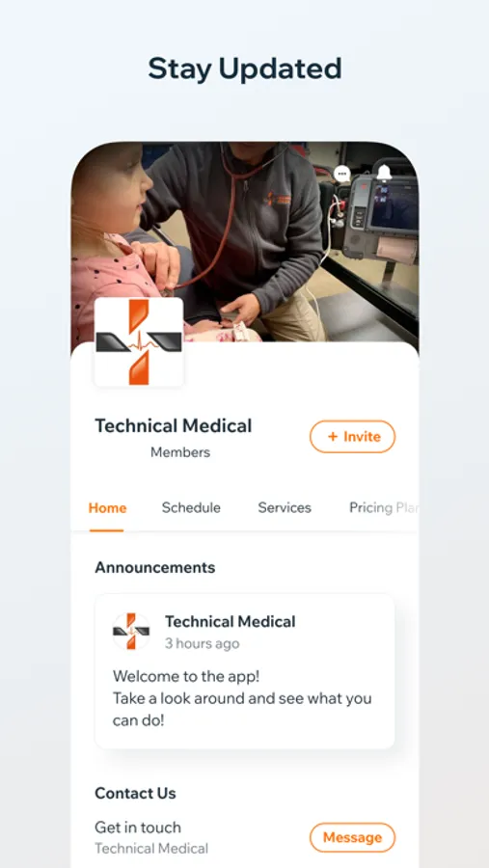Open the chat bubble icon

pos(342,174)
